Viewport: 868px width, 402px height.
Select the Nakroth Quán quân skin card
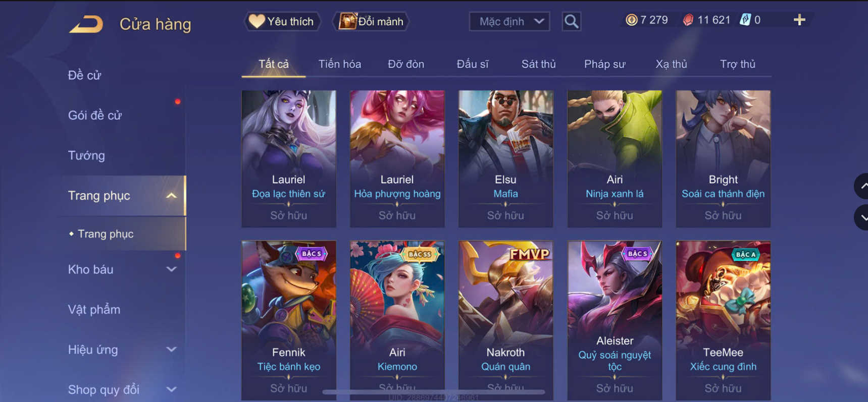505,320
